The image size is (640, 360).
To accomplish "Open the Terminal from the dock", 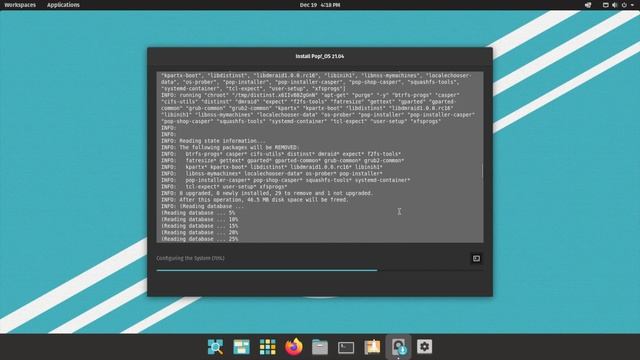I will 346,347.
